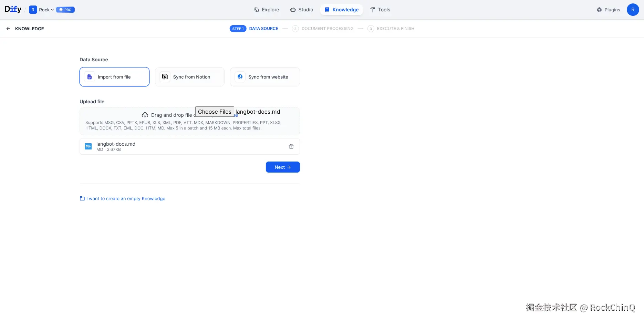
Task: Delete the langbot-docs.md uploaded file
Action: (x=291, y=146)
